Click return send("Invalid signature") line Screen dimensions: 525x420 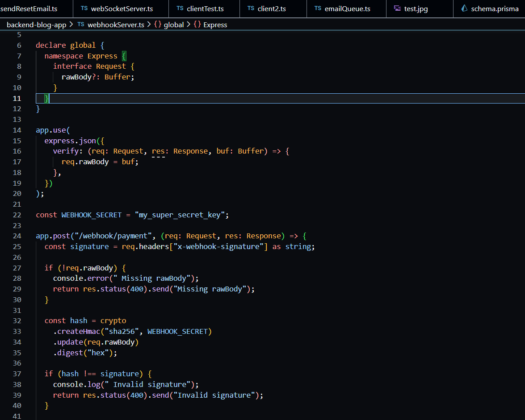(158, 395)
